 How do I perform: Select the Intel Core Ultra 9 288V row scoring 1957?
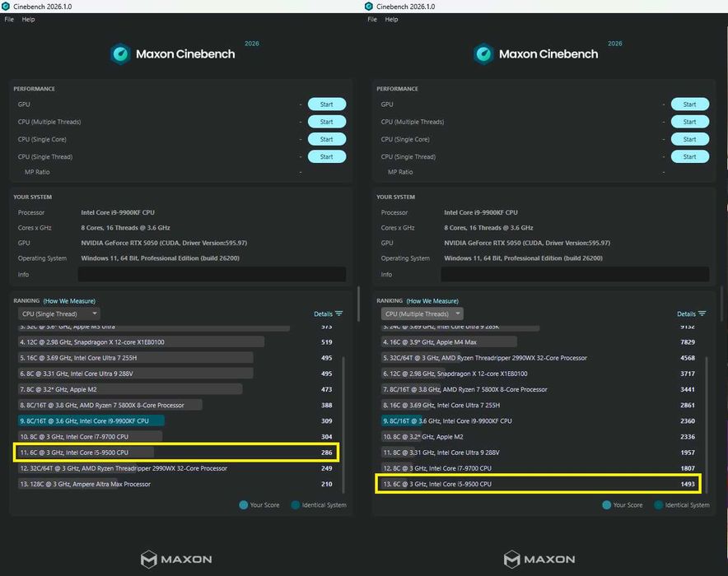[x=540, y=453]
